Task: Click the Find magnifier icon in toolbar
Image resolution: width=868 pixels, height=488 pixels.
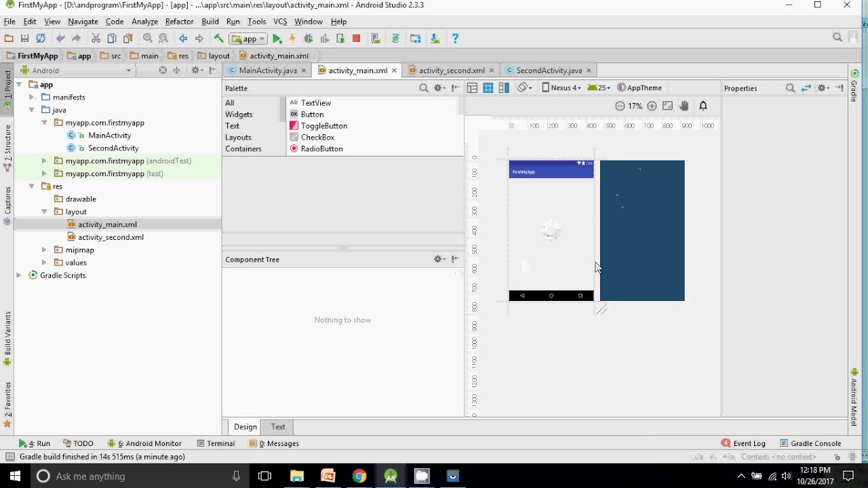Action: [147, 39]
